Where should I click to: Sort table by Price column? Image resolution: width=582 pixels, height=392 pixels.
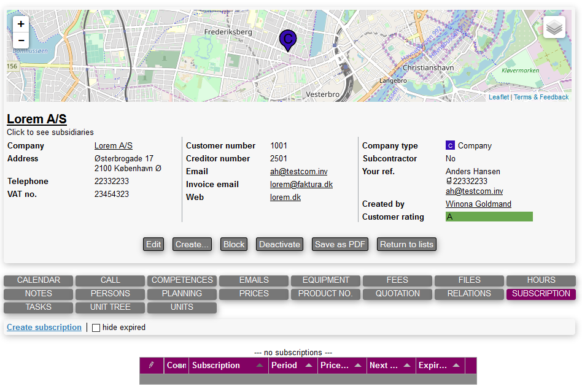[x=335, y=366]
